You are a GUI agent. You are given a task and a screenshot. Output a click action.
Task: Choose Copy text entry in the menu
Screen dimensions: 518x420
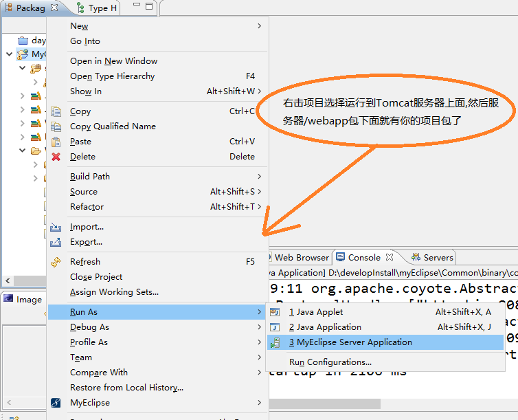[80, 111]
